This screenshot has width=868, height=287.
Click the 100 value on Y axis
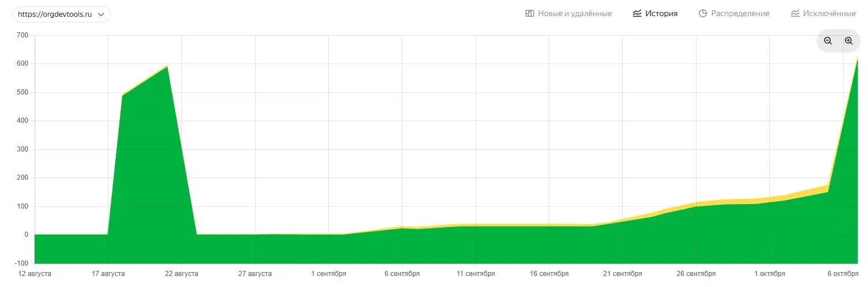coord(23,206)
